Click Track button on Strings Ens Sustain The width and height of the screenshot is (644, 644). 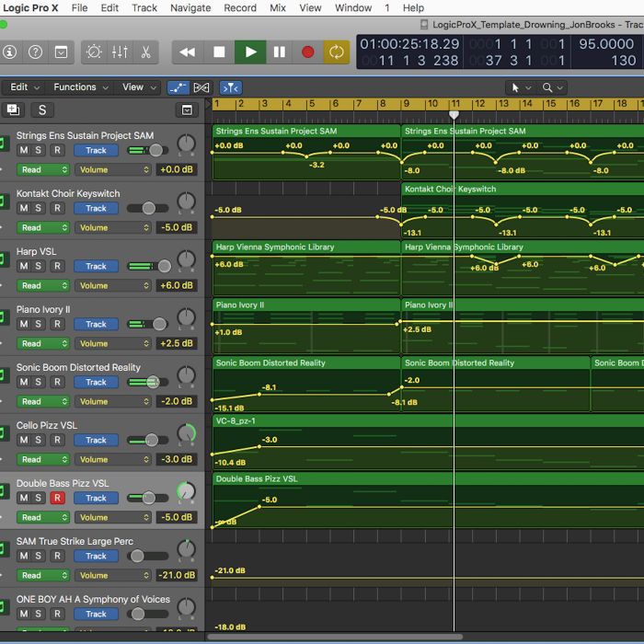pos(96,150)
